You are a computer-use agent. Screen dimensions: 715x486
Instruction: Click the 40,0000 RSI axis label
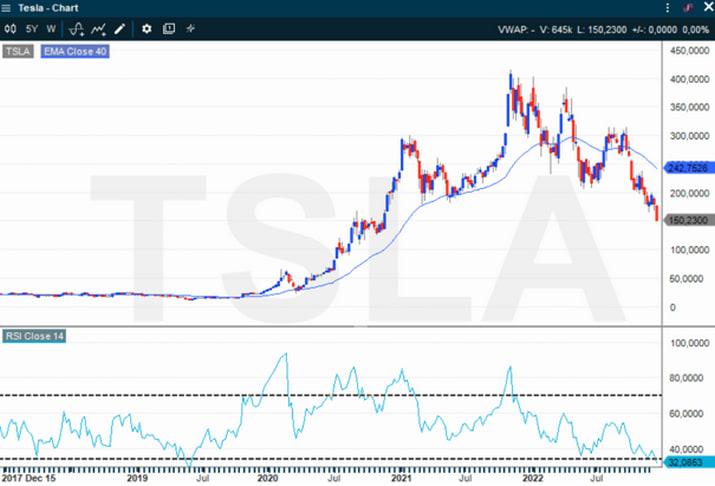686,450
